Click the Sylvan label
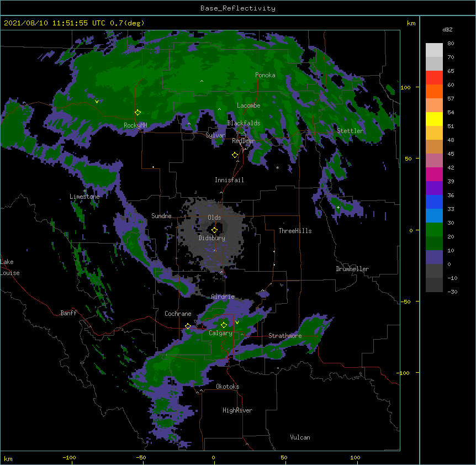Screen dimensions: 476x465 coord(215,135)
